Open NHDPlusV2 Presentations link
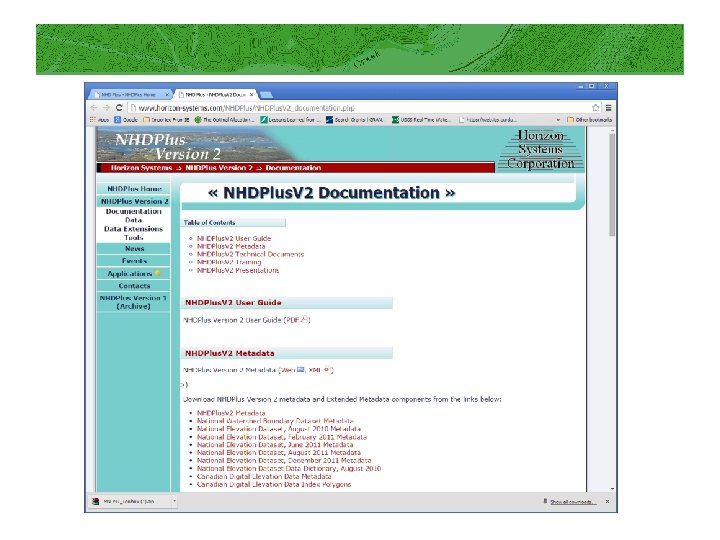Viewport: 720px width, 540px height. pos(238,270)
